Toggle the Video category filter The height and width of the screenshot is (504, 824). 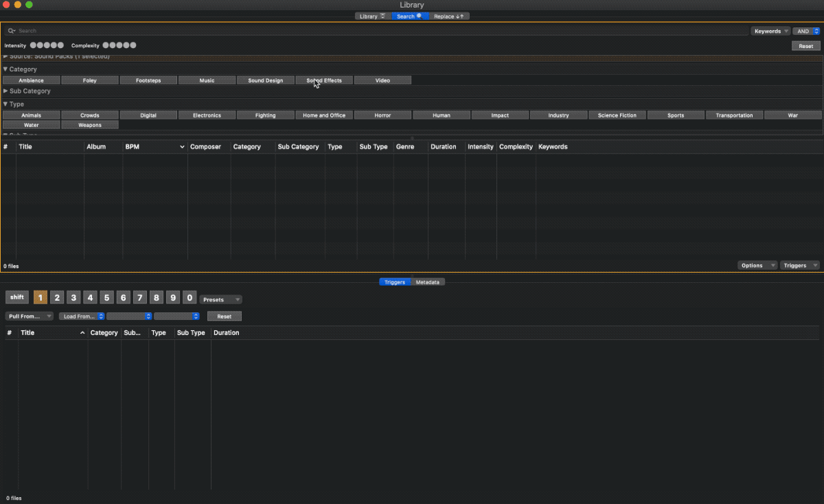pos(382,80)
